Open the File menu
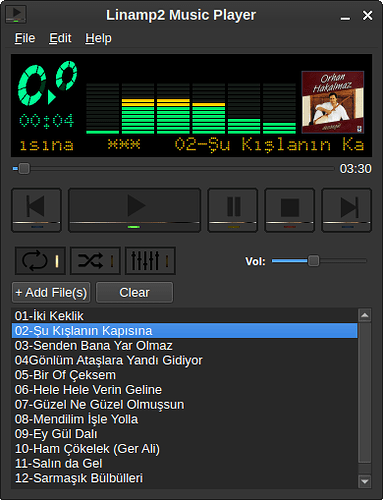Viewport: 383px width, 500px height. (x=25, y=38)
